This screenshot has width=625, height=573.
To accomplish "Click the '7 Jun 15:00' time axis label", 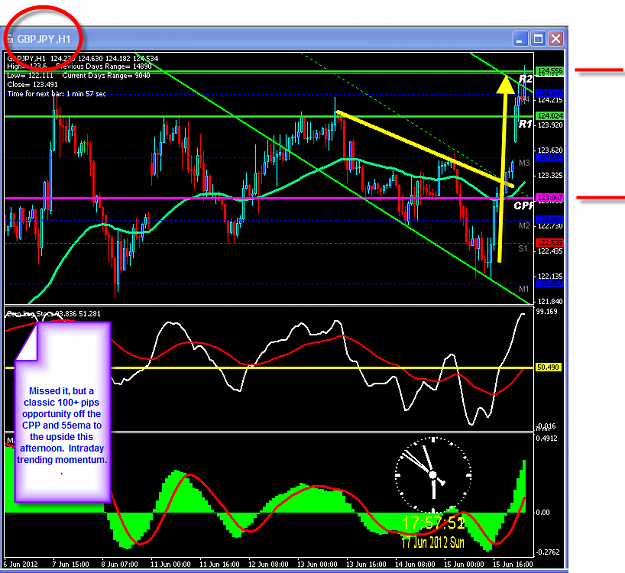I will [71, 564].
